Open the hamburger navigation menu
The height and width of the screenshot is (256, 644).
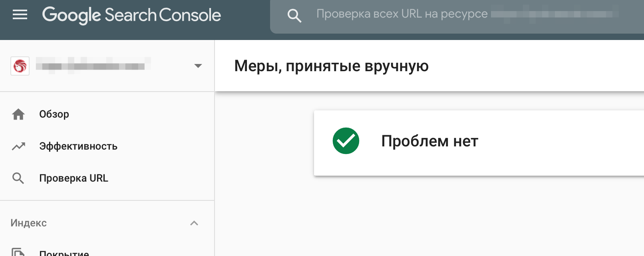pyautogui.click(x=20, y=15)
